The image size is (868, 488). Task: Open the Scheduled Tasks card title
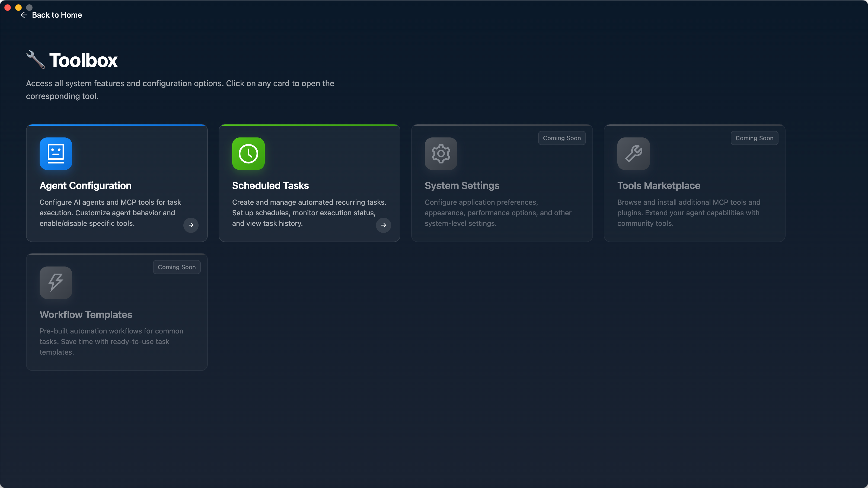(270, 185)
